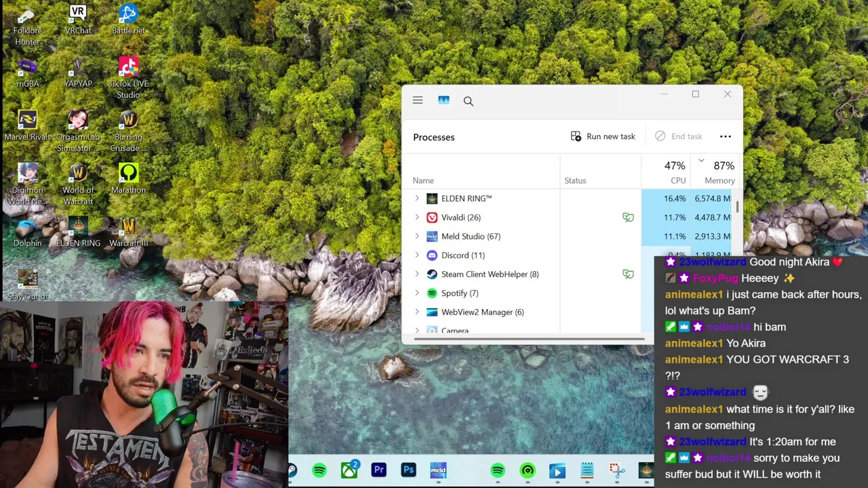Open the three-dot more options menu
The image size is (868, 488).
point(726,136)
